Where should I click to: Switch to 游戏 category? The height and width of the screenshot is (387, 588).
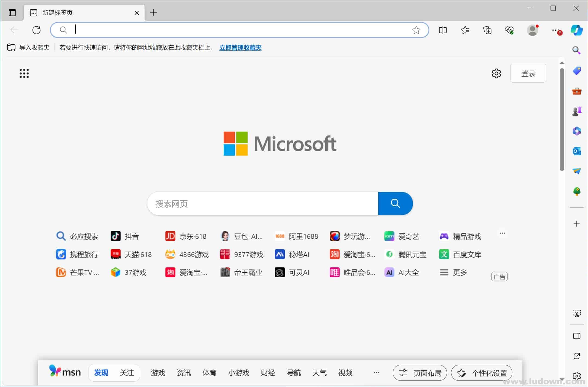point(158,373)
